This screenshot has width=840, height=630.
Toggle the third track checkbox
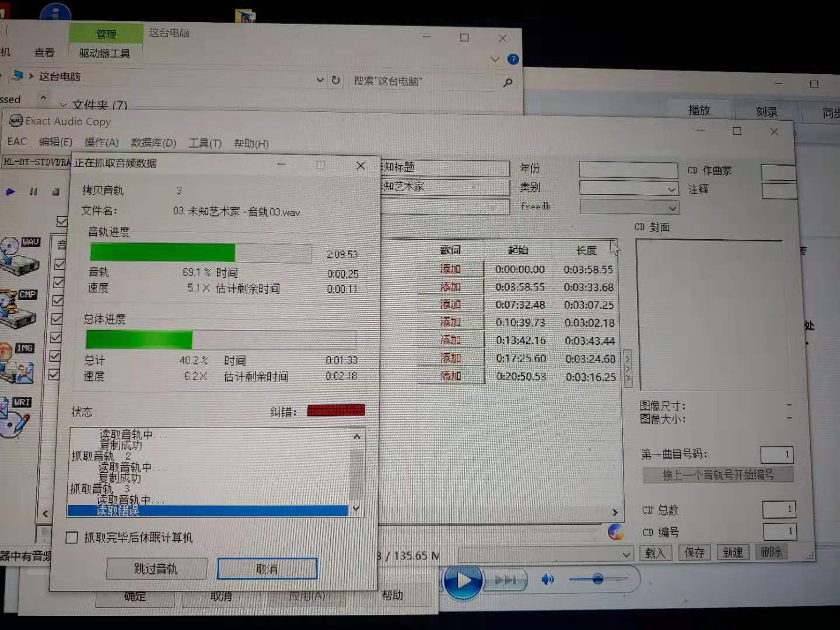58,301
